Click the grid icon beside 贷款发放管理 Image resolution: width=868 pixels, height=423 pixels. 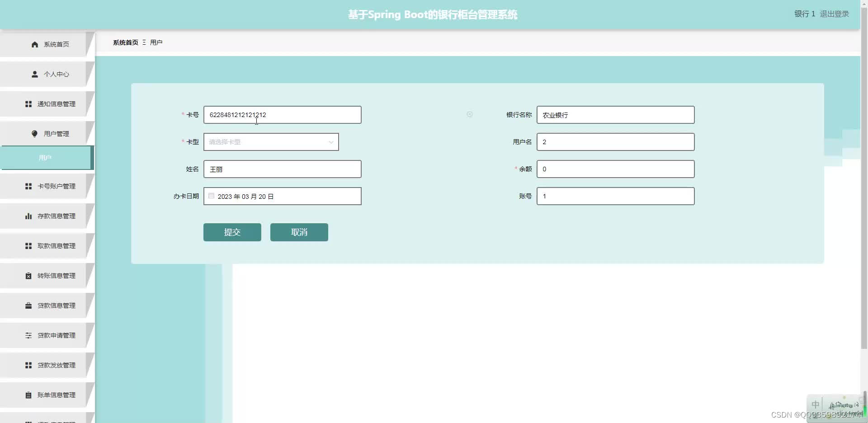(28, 365)
